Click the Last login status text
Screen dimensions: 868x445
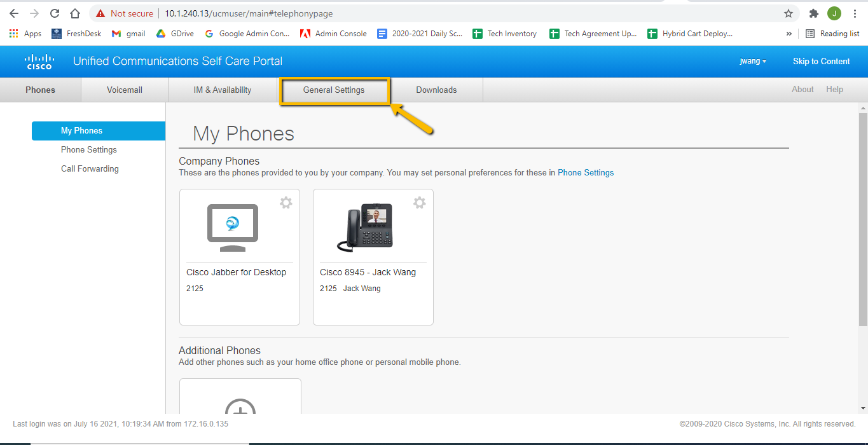(x=120, y=423)
